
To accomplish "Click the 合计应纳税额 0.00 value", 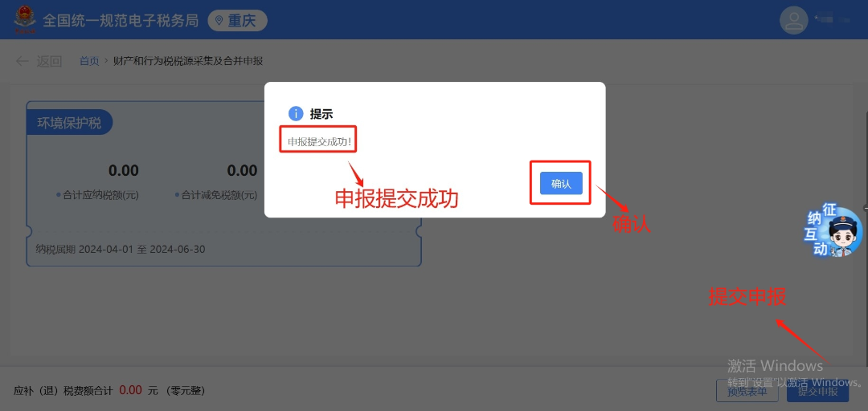I will pos(124,170).
